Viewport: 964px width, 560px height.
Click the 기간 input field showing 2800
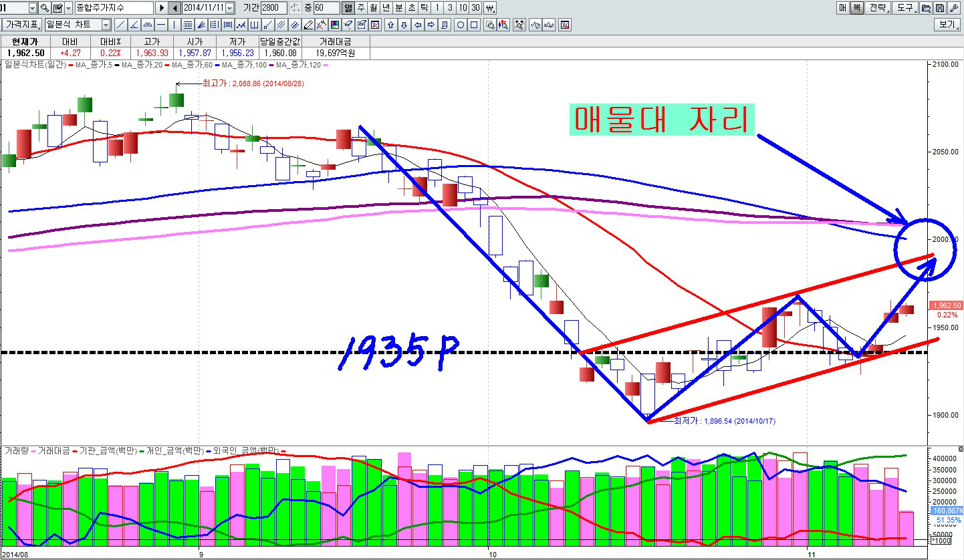coord(273,8)
